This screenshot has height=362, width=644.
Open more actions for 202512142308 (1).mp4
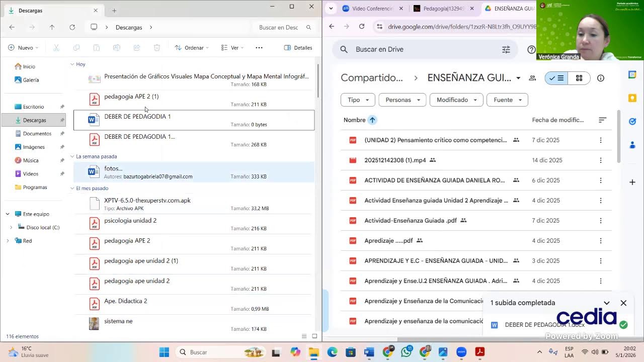tap(600, 160)
